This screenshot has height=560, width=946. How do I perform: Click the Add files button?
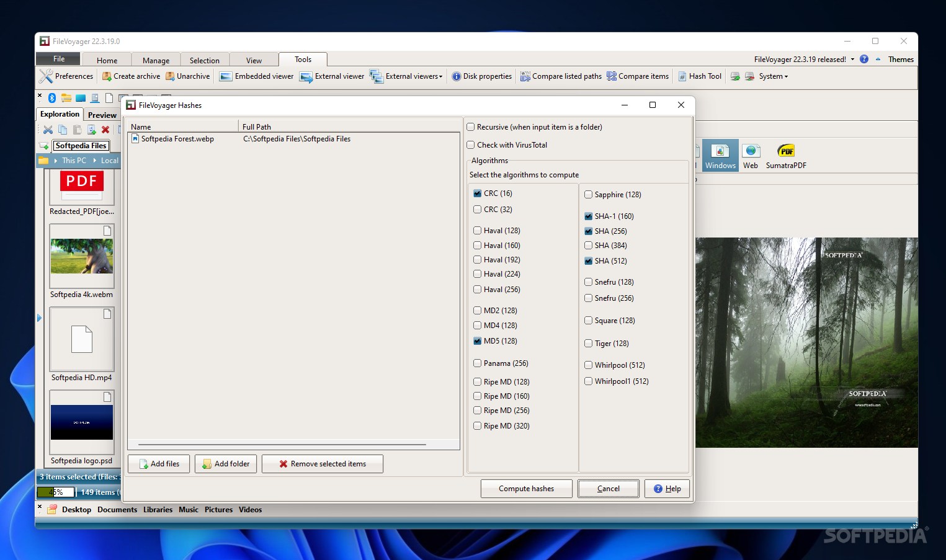[159, 464]
